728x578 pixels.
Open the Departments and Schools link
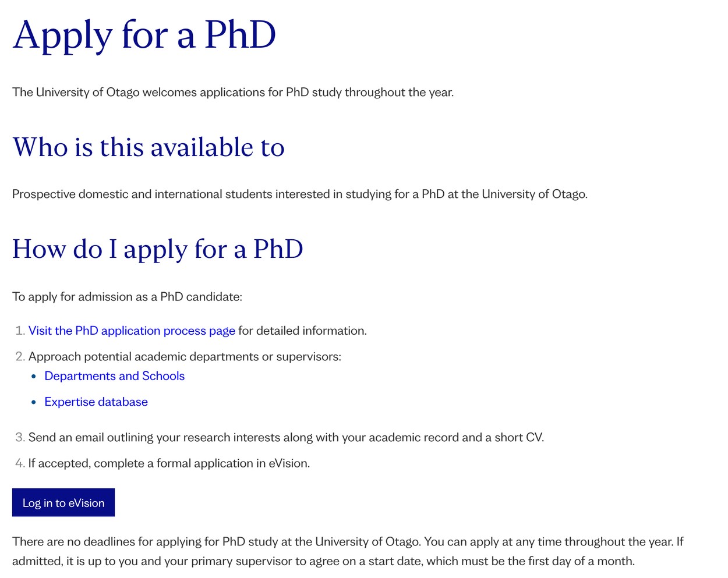[115, 376]
